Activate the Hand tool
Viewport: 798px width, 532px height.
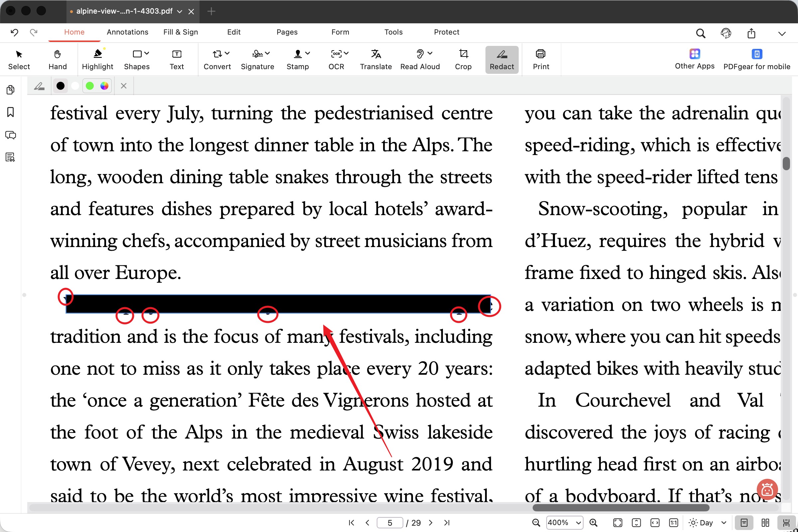pos(57,60)
